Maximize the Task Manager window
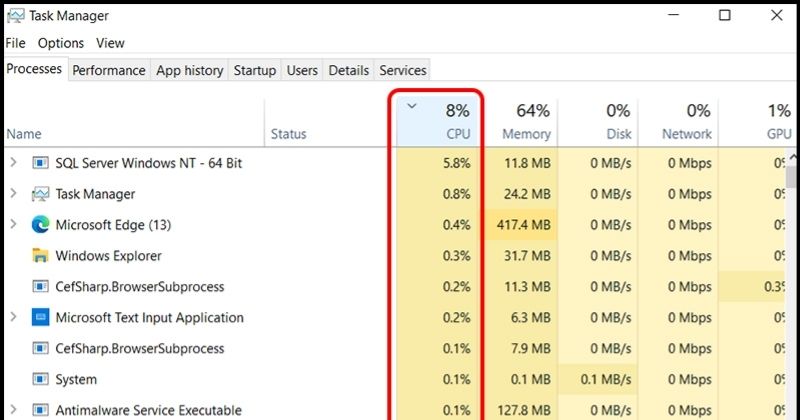This screenshot has width=800, height=420. coord(724,15)
